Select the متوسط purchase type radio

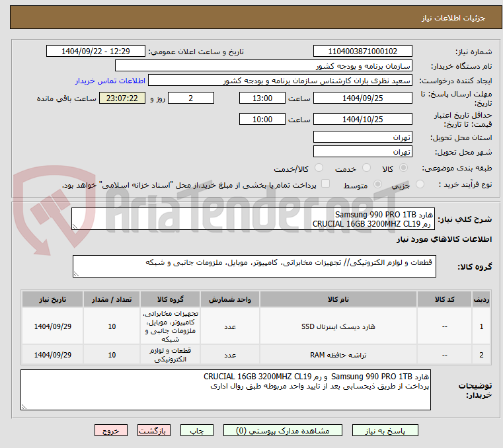[377, 184]
